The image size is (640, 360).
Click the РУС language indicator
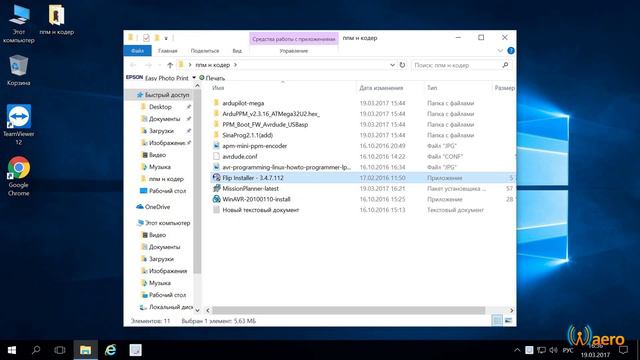tap(568, 350)
